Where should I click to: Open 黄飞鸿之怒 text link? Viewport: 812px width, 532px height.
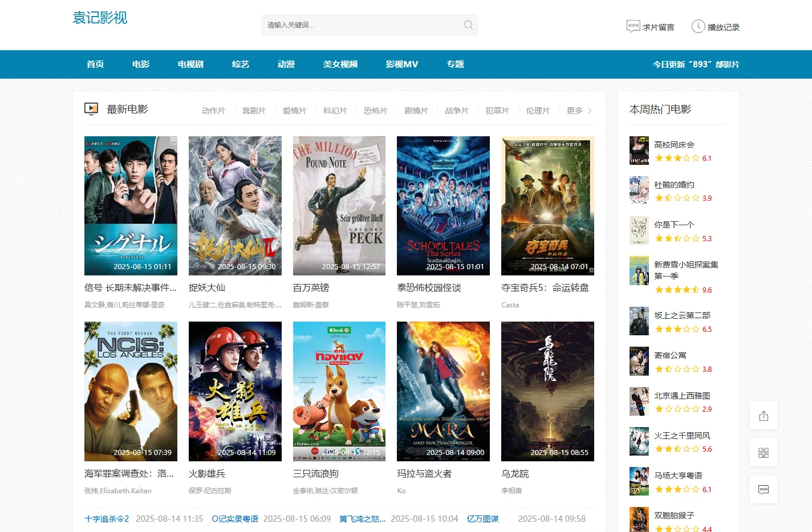(x=363, y=519)
